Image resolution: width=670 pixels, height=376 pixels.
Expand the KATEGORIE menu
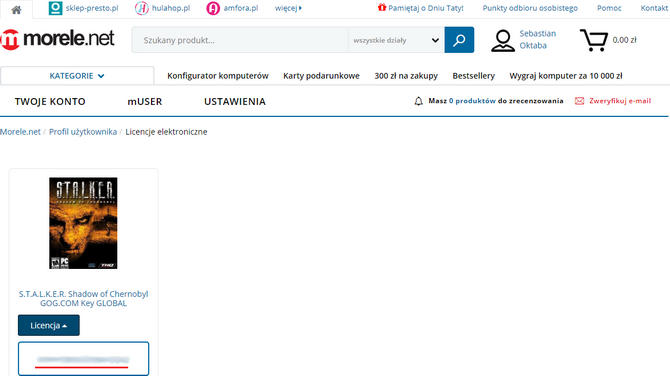pos(77,76)
